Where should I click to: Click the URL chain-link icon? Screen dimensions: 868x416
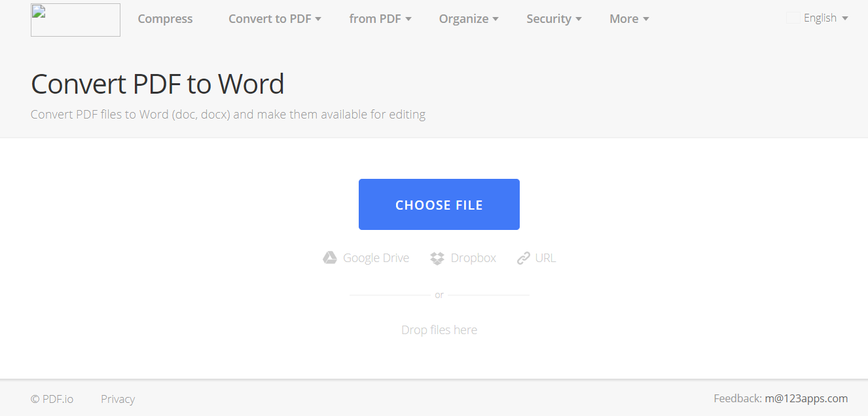tap(523, 258)
